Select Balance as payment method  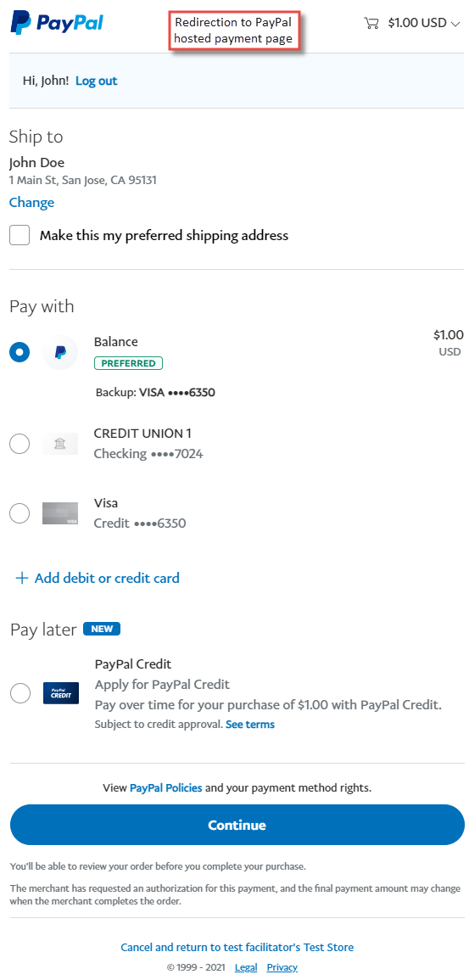pyautogui.click(x=20, y=352)
